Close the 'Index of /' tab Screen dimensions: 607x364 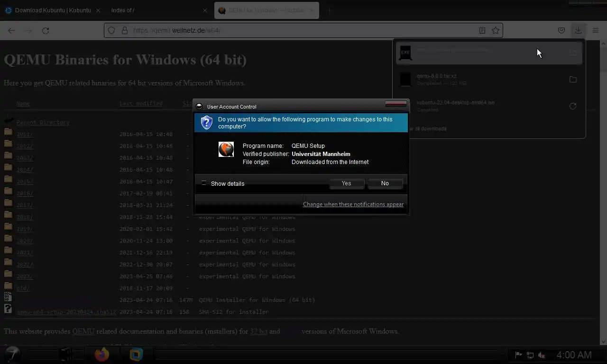coord(205,10)
